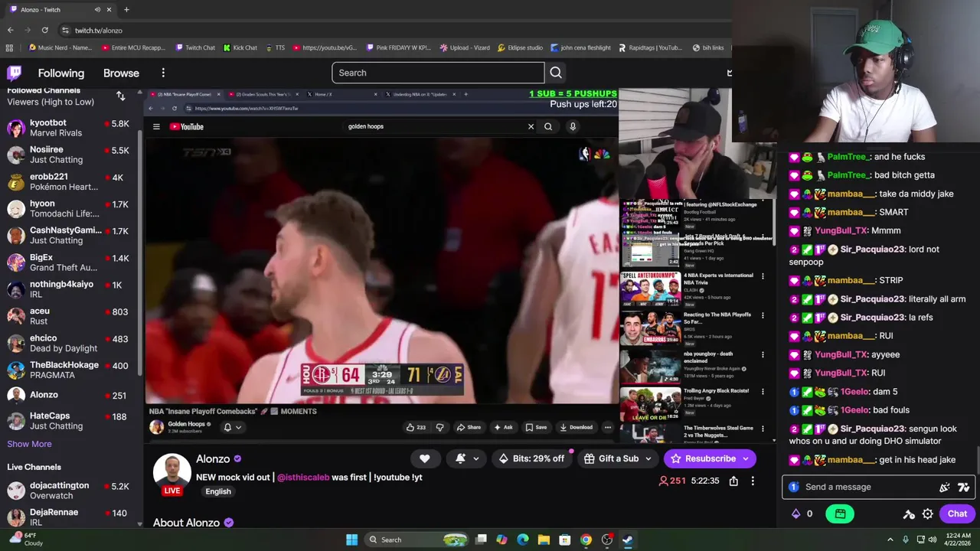This screenshot has height=551, width=980.
Task: Mute the Alonzo - Twitch tab audio
Action: click(97, 10)
